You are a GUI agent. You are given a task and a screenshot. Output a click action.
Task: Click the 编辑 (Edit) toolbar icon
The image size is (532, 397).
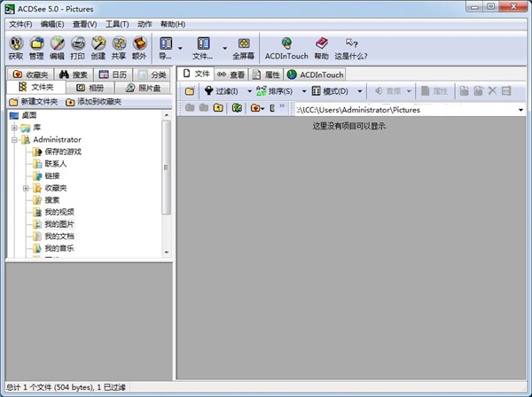57,47
